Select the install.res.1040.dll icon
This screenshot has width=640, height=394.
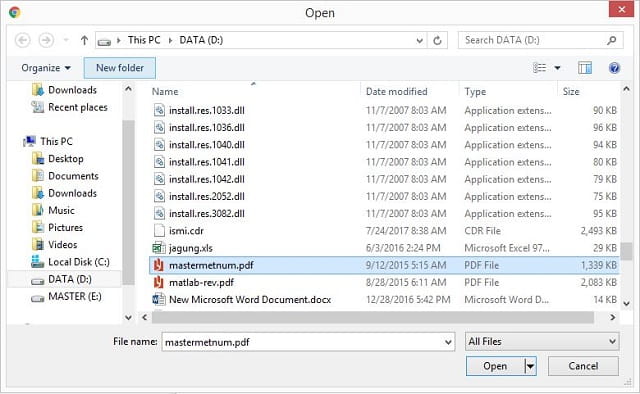(x=159, y=145)
